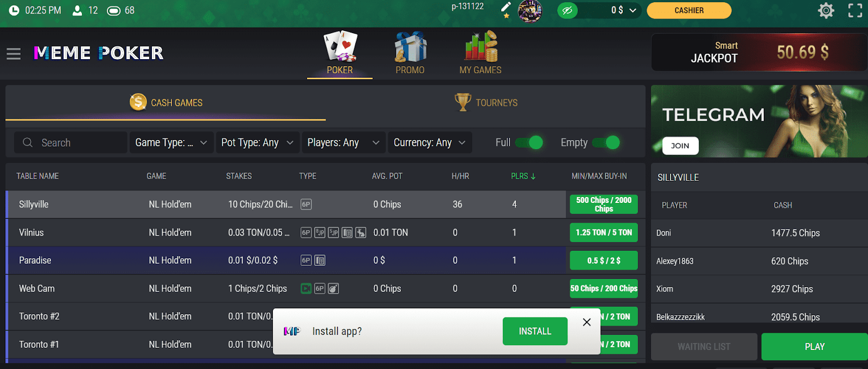Select the Cash Games tab
868x369 pixels.
click(165, 103)
